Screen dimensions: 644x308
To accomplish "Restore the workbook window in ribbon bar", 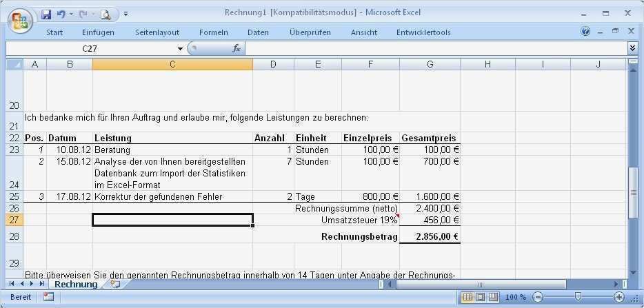I will [x=615, y=31].
